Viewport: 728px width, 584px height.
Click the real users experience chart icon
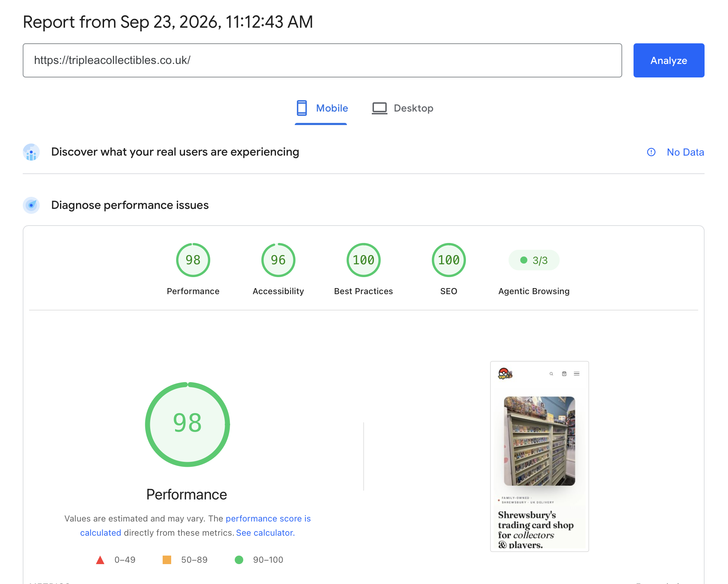click(31, 152)
